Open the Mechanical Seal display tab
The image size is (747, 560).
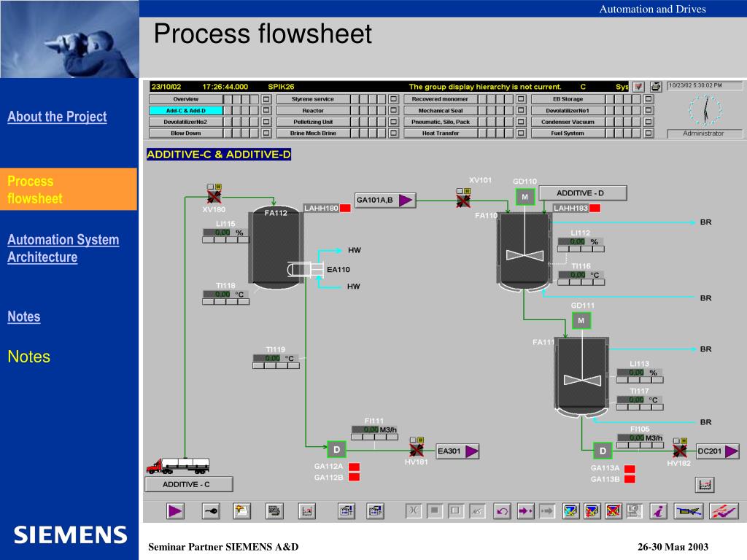[x=441, y=111]
